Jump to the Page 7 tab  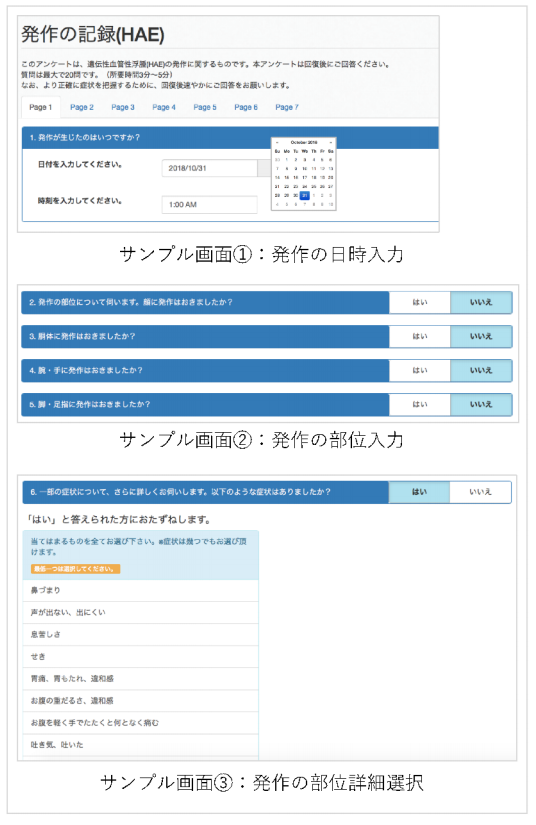click(287, 107)
